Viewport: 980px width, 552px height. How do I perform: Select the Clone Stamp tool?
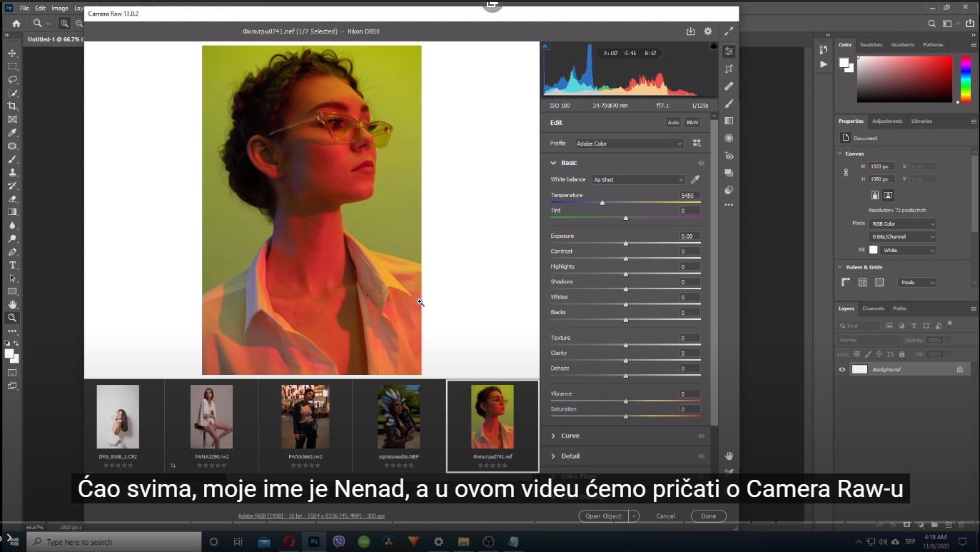(12, 172)
